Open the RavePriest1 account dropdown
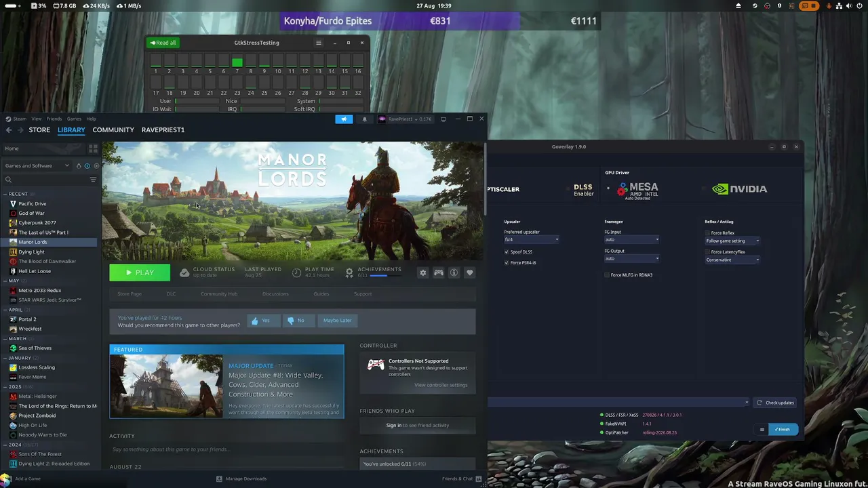 point(405,119)
